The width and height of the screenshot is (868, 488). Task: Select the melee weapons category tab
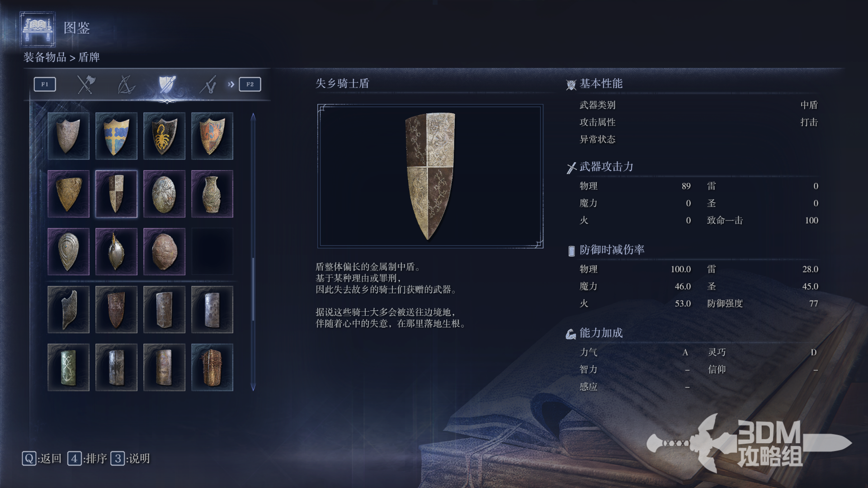click(x=86, y=84)
